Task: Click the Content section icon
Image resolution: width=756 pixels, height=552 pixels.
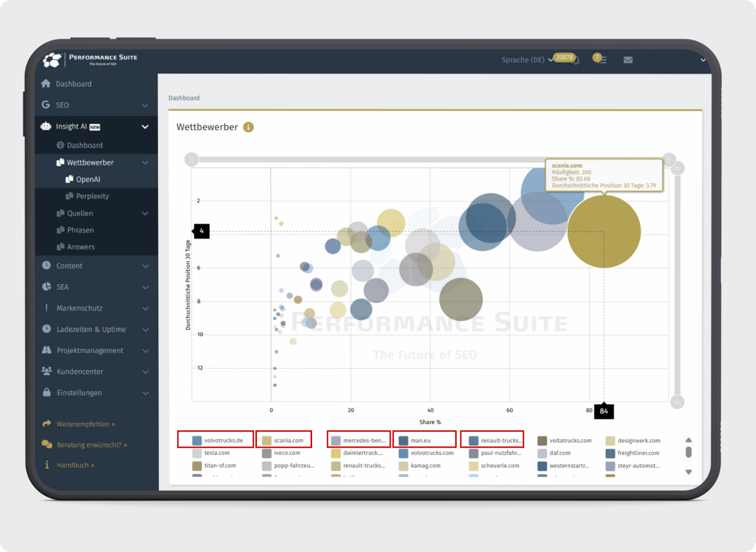Action: pos(46,265)
